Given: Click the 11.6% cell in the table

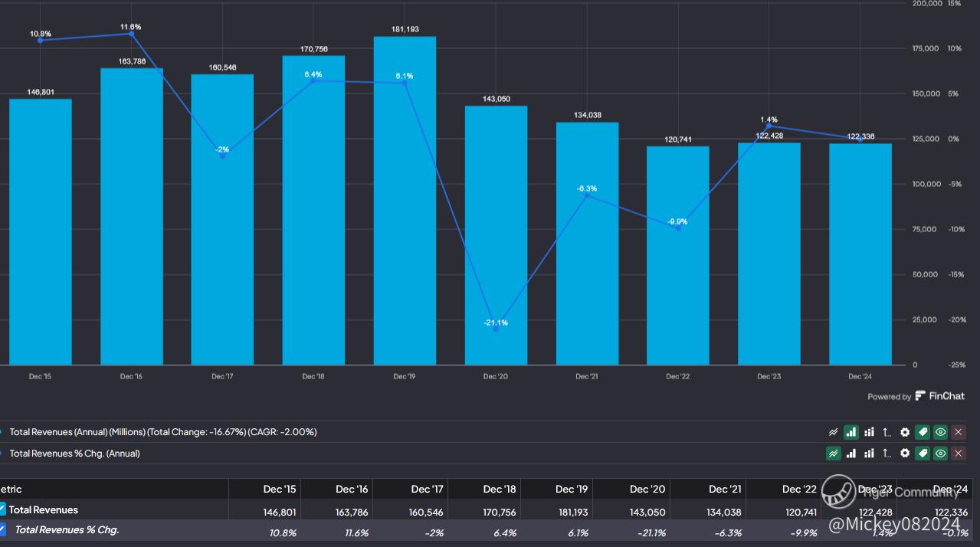Looking at the screenshot, I should click(x=356, y=532).
